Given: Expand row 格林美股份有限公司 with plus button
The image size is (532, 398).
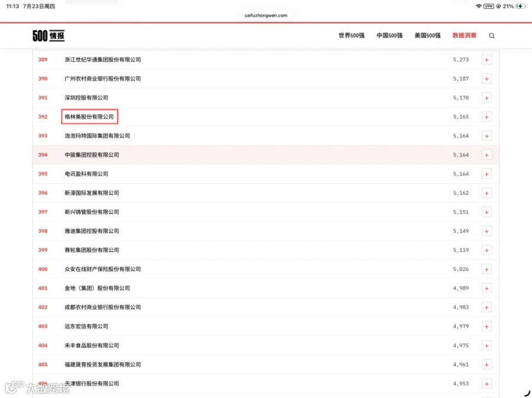Looking at the screenshot, I should [x=486, y=116].
